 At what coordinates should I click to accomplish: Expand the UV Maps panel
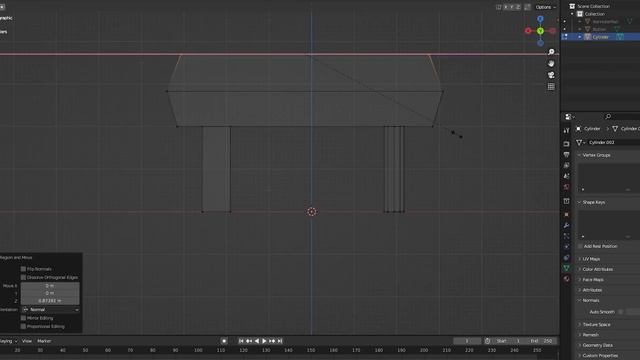579,259
